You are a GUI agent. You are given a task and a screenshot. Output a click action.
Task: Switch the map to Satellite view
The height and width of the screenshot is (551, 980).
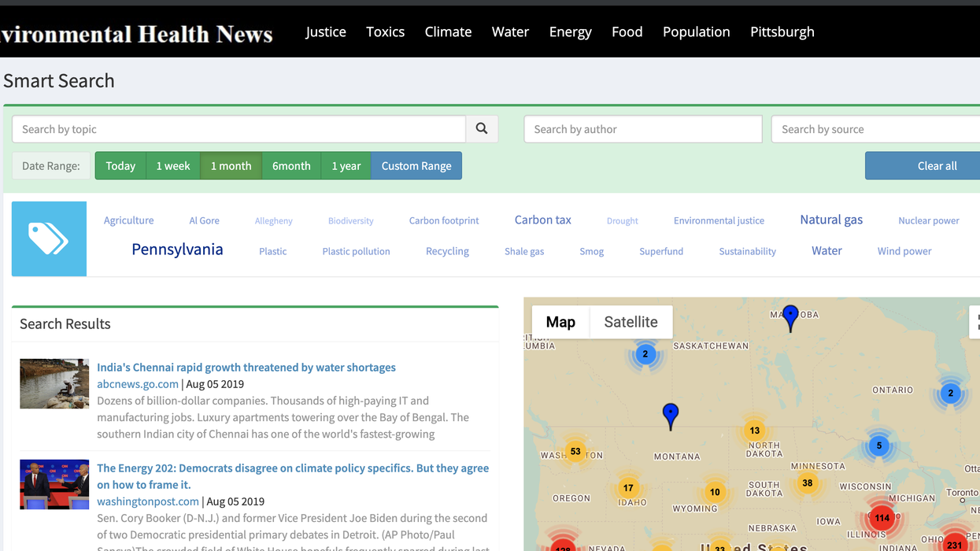tap(631, 322)
